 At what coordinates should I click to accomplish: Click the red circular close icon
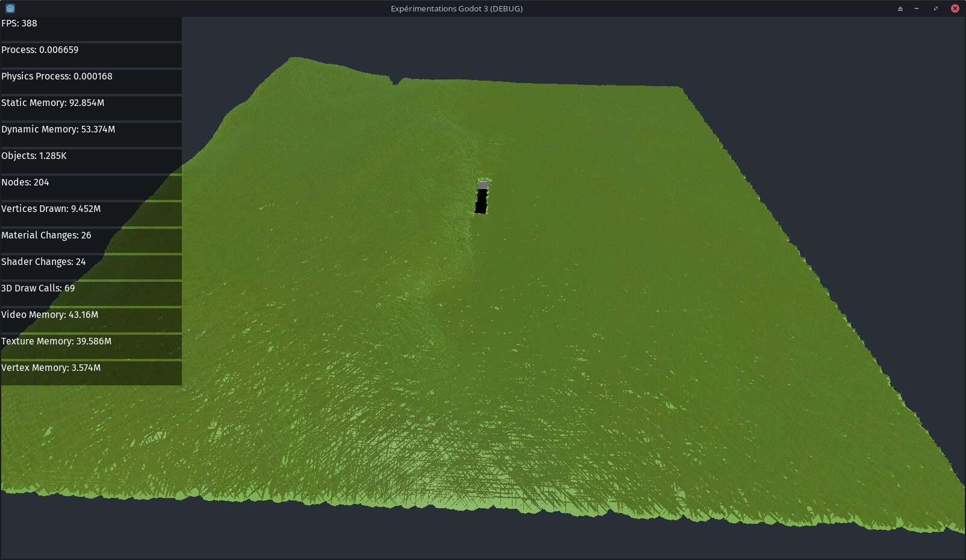(955, 8)
